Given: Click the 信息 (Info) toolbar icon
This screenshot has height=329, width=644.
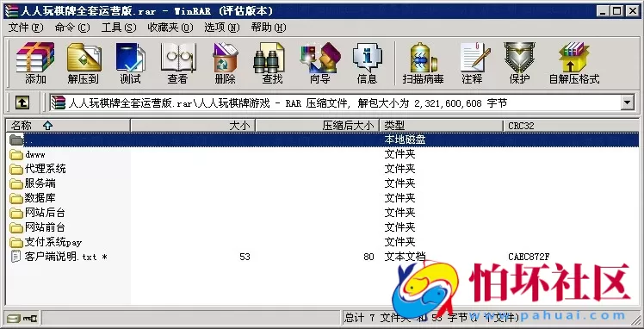Looking at the screenshot, I should coord(367,58).
